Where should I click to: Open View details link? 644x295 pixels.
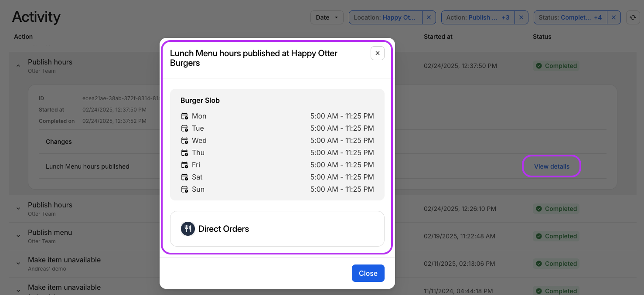[x=552, y=166]
